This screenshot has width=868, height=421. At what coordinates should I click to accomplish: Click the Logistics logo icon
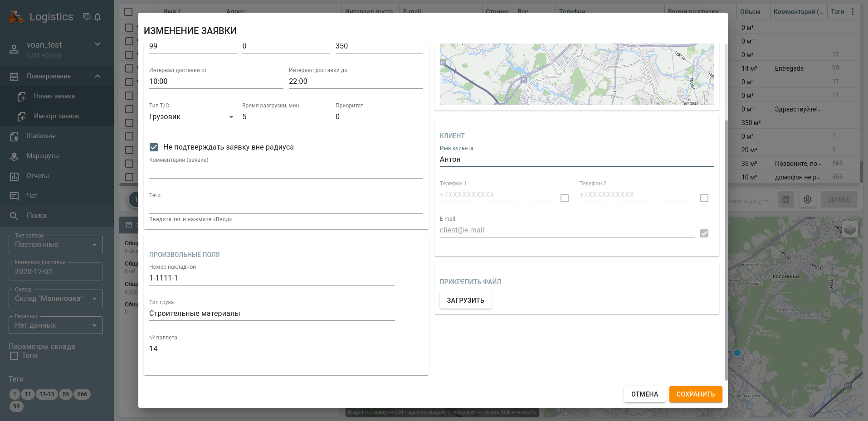(x=16, y=17)
